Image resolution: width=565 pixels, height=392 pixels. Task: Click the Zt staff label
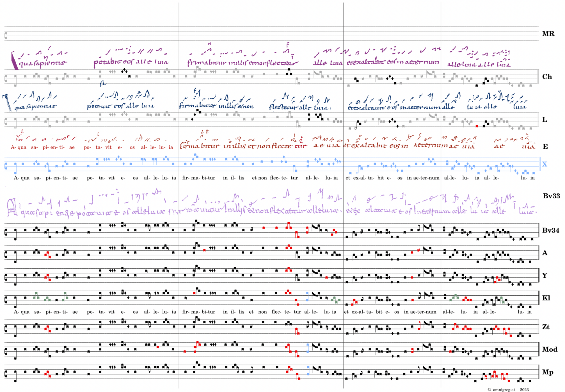[546, 327]
